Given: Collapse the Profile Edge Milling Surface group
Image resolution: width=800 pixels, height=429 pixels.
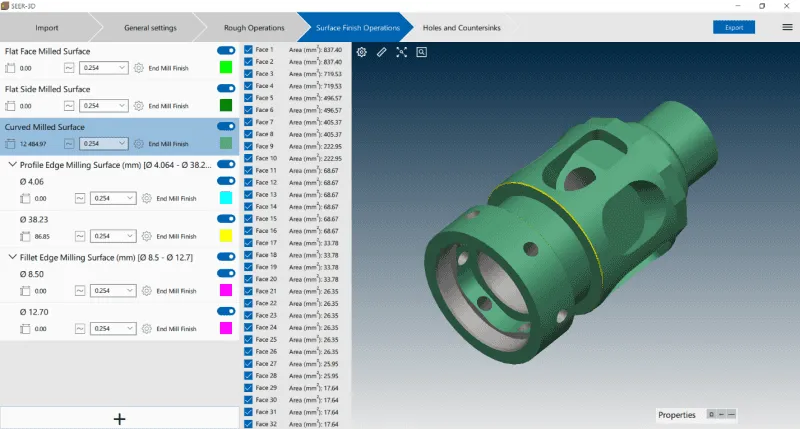Looking at the screenshot, I should click(x=11, y=165).
